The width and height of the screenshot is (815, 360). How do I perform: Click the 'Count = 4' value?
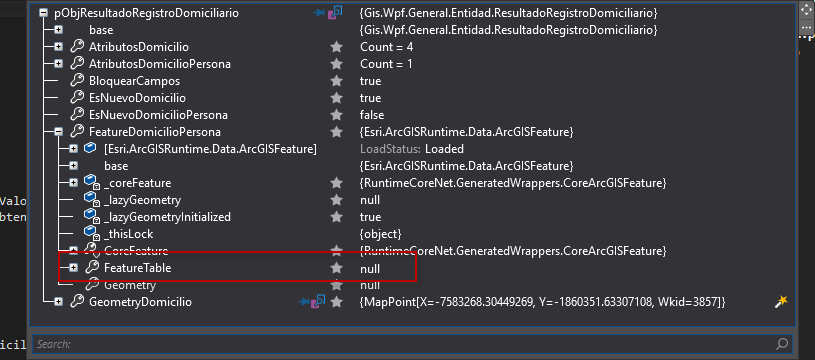click(x=387, y=47)
